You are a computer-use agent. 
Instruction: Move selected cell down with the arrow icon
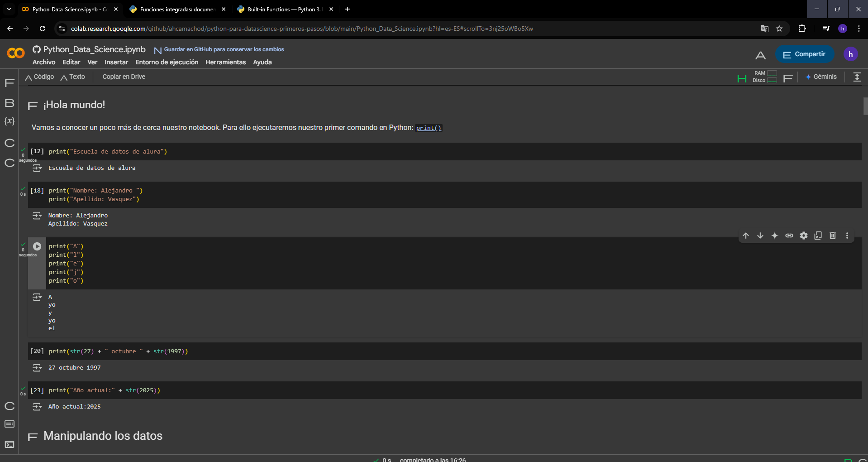tap(760, 236)
